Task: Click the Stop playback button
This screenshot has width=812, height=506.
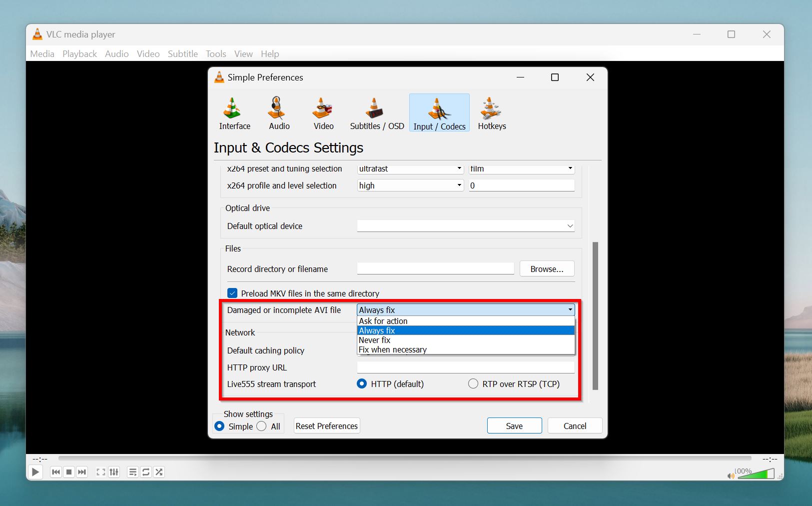Action: coord(69,472)
